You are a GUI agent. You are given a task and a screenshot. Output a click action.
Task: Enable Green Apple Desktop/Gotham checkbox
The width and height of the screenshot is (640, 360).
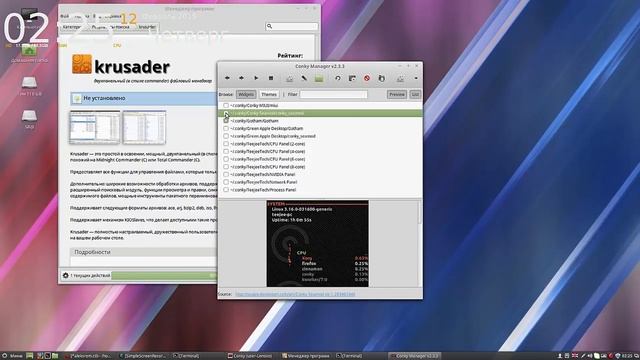pyautogui.click(x=226, y=128)
